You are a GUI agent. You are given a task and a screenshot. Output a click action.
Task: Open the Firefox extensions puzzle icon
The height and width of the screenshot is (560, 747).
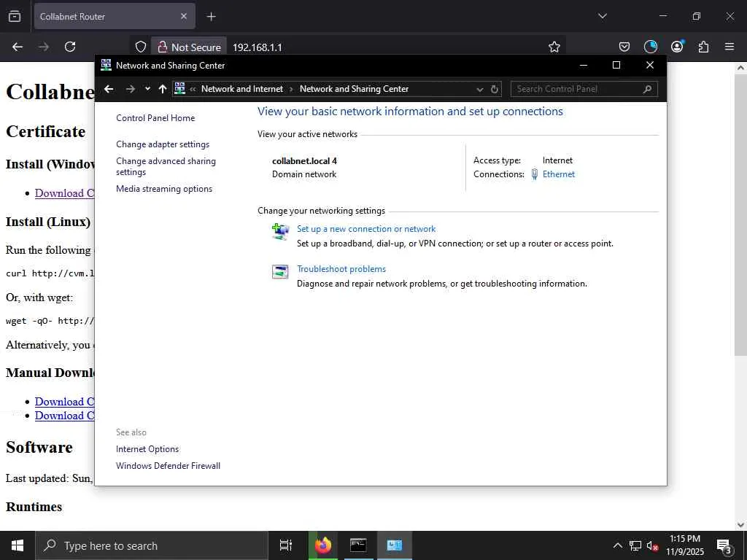coord(703,47)
